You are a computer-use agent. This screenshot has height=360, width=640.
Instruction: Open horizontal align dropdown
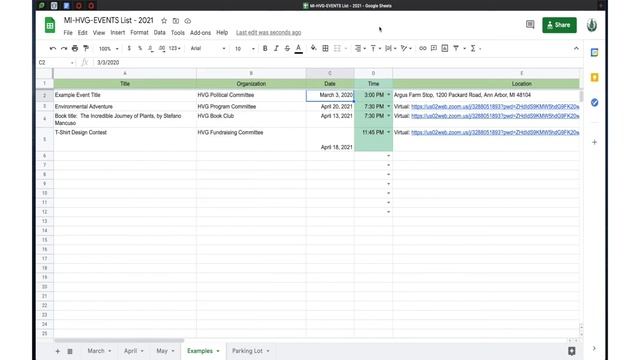coord(360,48)
